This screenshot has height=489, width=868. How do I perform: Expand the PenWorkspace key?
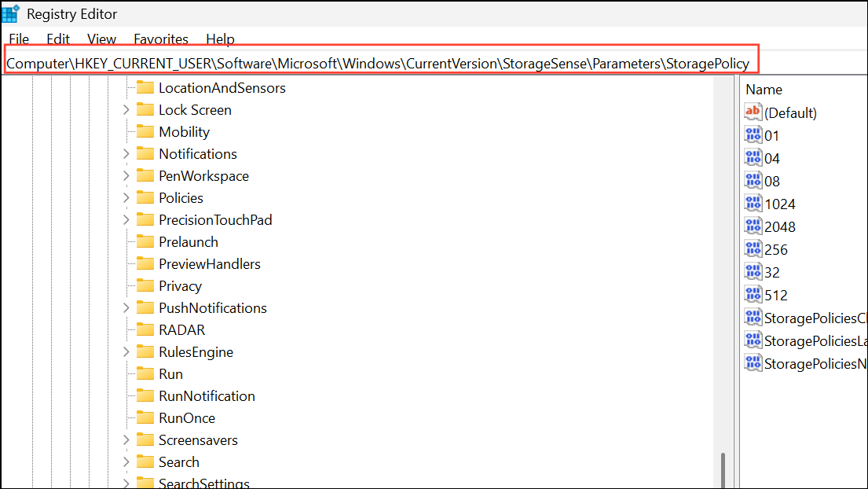[x=126, y=175]
